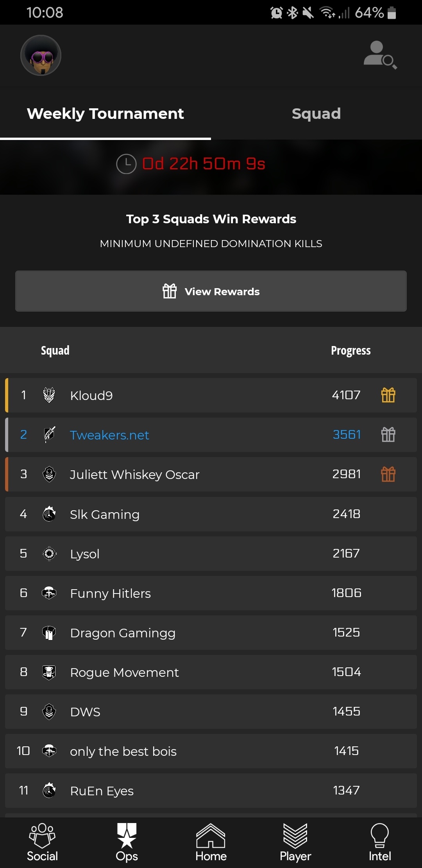422x868 pixels.
Task: Switch to the Squad tab
Action: coord(316,114)
